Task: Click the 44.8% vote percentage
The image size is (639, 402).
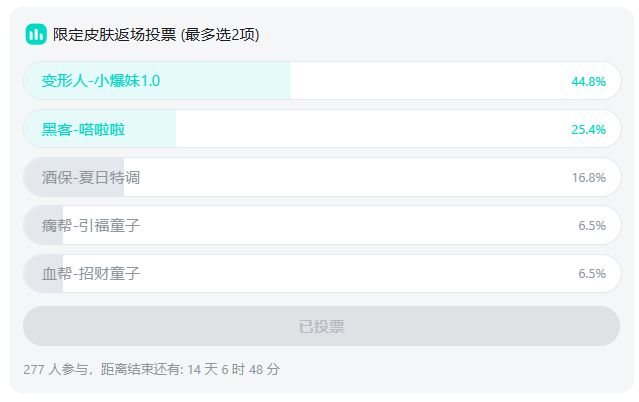Action: pyautogui.click(x=588, y=82)
